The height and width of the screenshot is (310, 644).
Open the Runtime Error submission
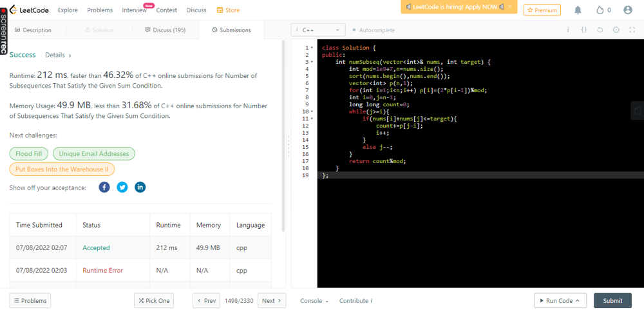tap(102, 271)
